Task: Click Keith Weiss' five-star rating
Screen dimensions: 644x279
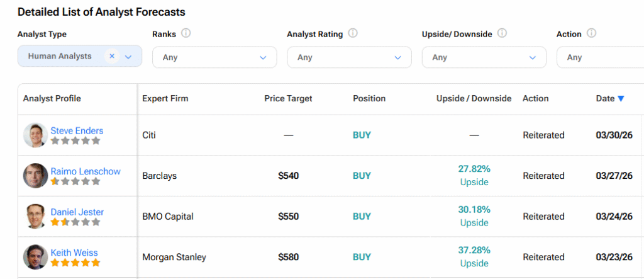Action: tap(75, 263)
